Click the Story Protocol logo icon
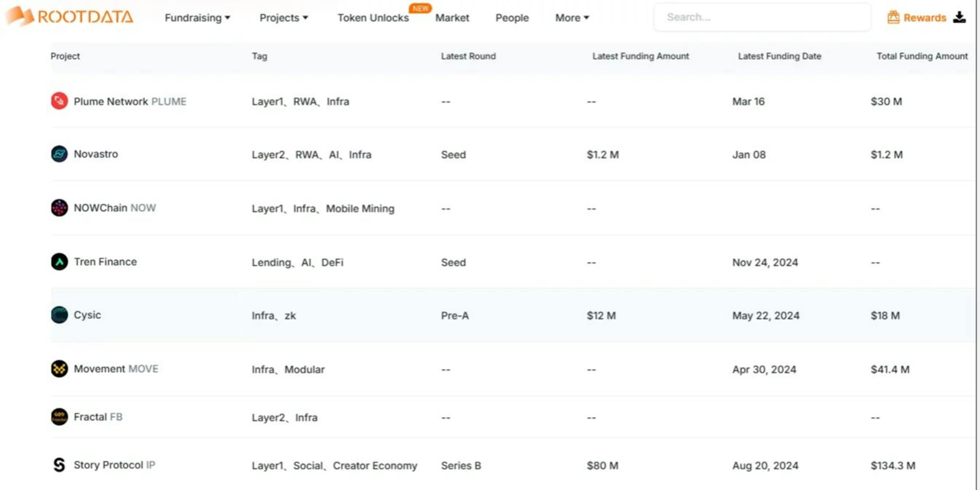Image resolution: width=980 pixels, height=490 pixels. click(x=59, y=465)
